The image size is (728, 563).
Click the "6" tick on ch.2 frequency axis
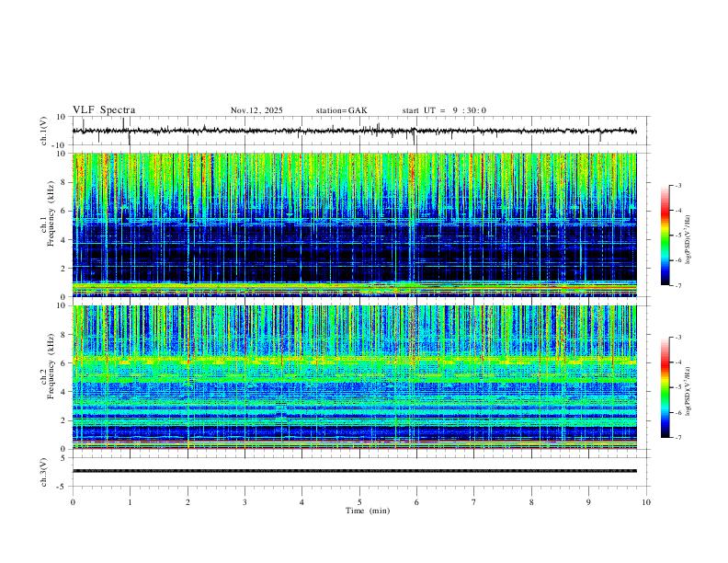point(64,363)
